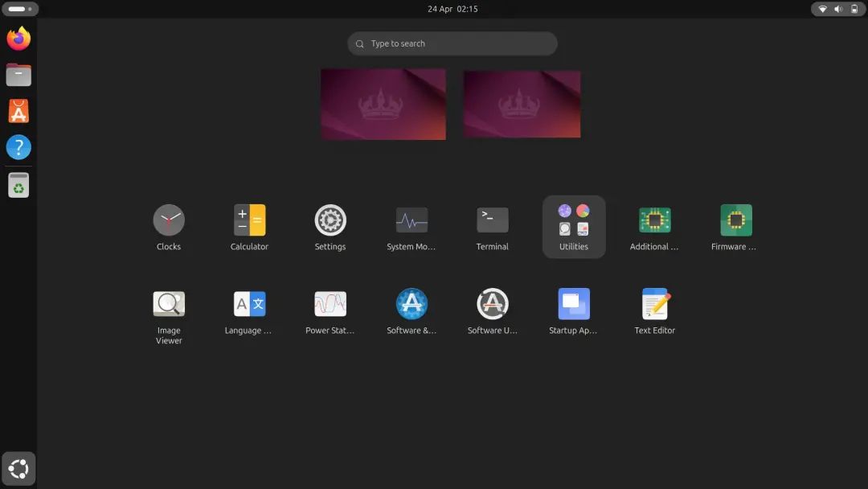Viewport: 868px width, 489px height.
Task: Launch the Calculator app
Action: (x=249, y=219)
